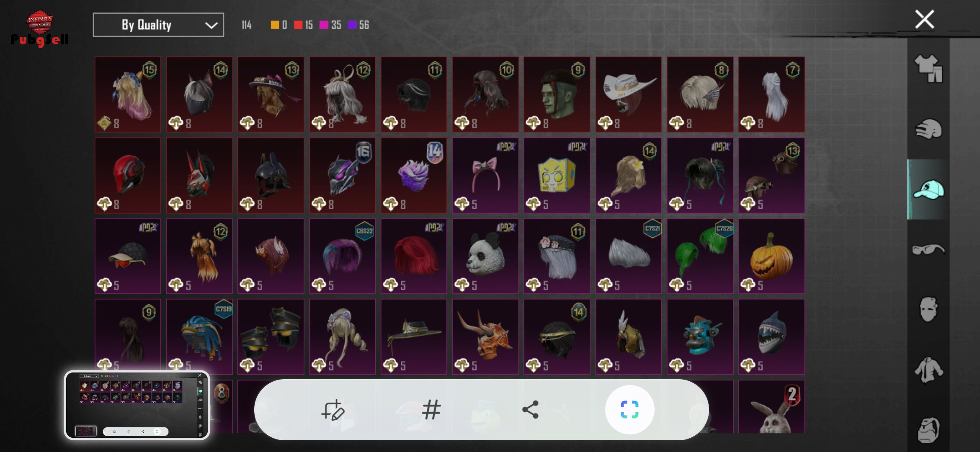Viewport: 980px width, 452px height.
Task: Click the purple quality filter count 56
Action: click(358, 25)
